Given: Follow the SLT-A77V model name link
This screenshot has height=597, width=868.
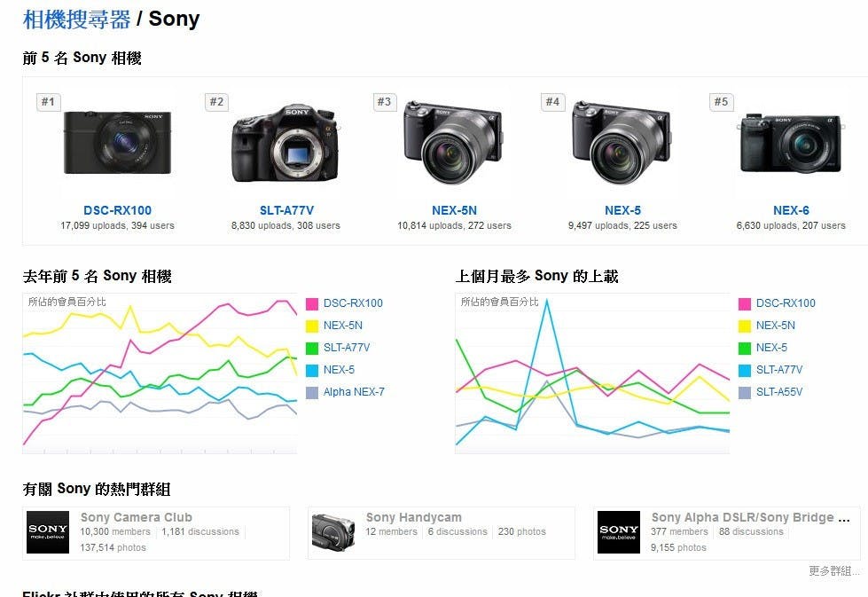Looking at the screenshot, I should click(286, 210).
